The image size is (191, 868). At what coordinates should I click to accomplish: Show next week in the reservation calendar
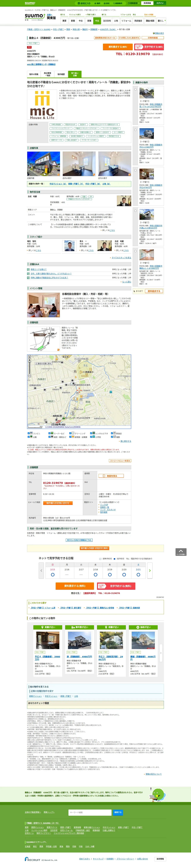[150, 570]
